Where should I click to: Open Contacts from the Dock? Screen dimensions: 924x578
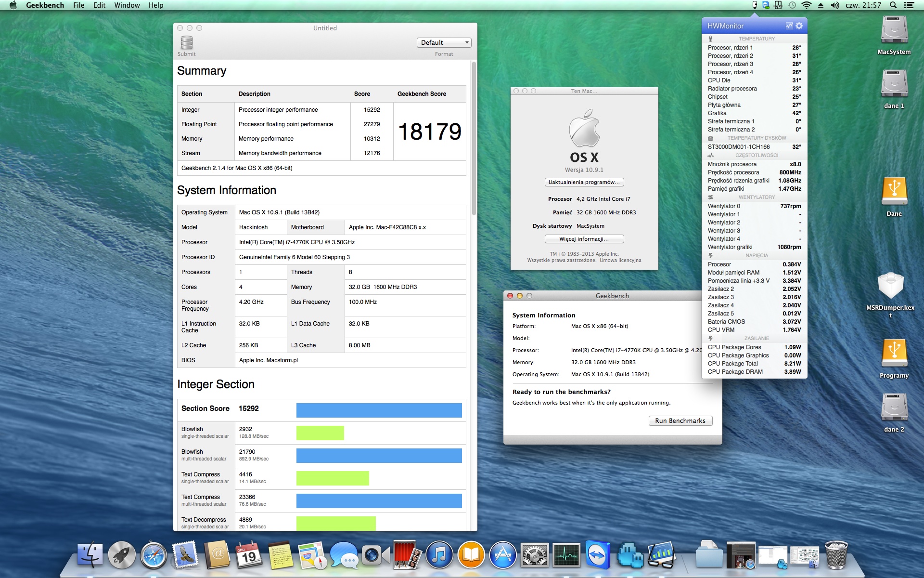point(218,555)
